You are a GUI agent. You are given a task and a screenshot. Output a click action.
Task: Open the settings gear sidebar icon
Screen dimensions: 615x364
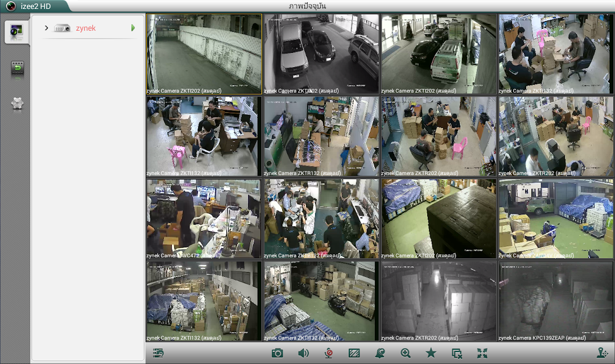point(17,104)
